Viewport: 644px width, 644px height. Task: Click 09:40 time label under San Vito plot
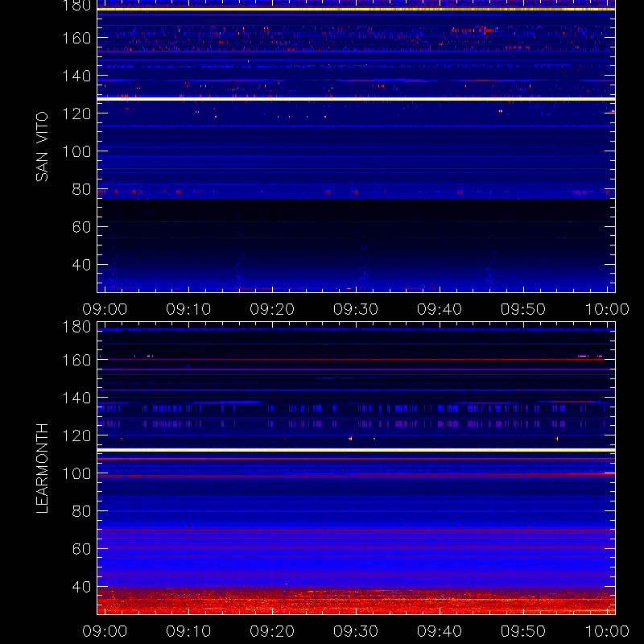440,309
